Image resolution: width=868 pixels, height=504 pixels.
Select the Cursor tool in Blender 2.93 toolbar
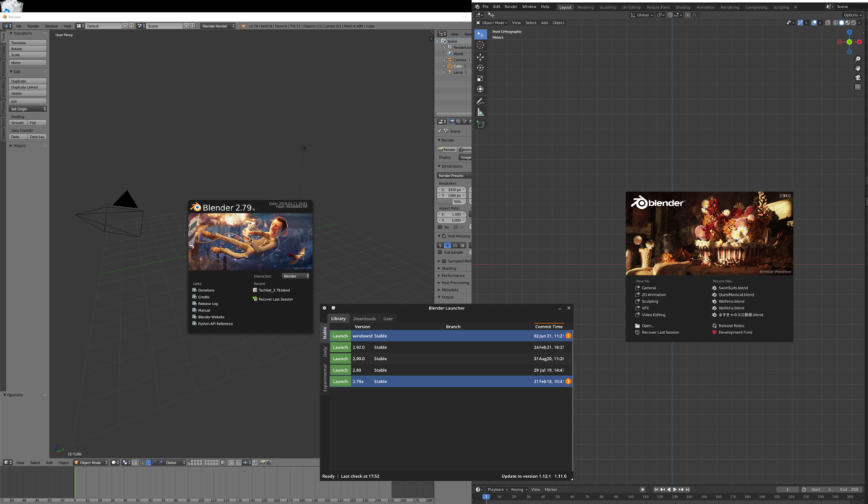coord(480,45)
